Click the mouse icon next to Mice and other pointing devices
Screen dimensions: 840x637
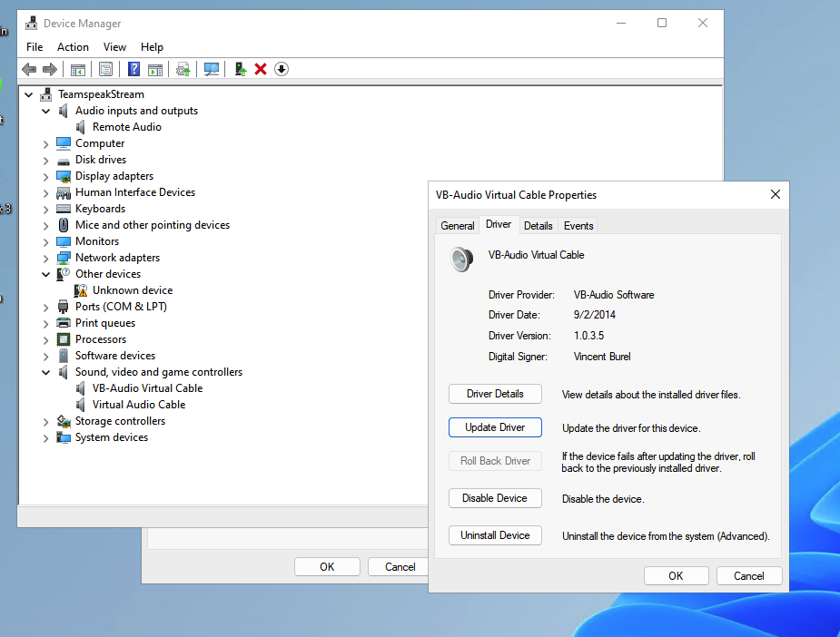click(x=64, y=225)
